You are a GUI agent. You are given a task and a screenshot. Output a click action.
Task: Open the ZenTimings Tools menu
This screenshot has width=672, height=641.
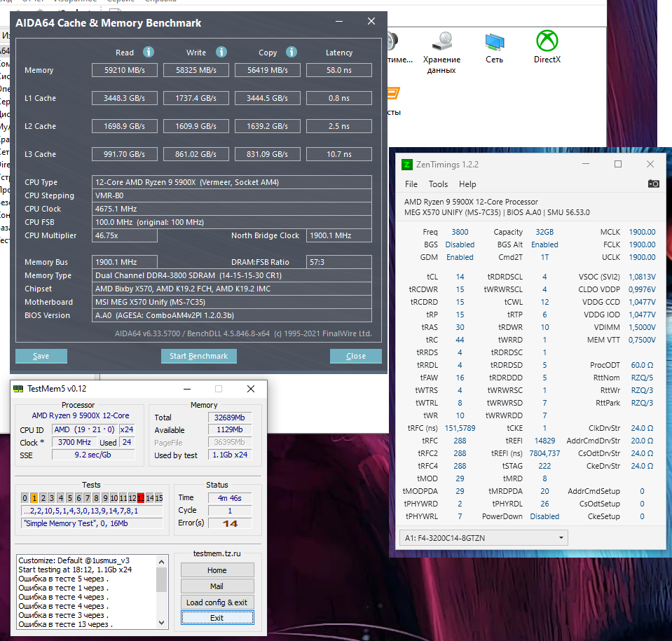(x=438, y=184)
